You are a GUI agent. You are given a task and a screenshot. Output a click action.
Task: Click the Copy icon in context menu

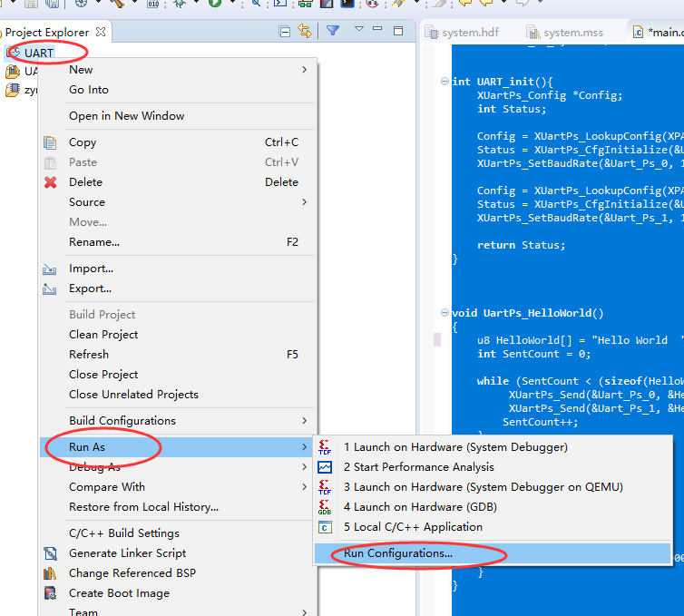[x=50, y=142]
